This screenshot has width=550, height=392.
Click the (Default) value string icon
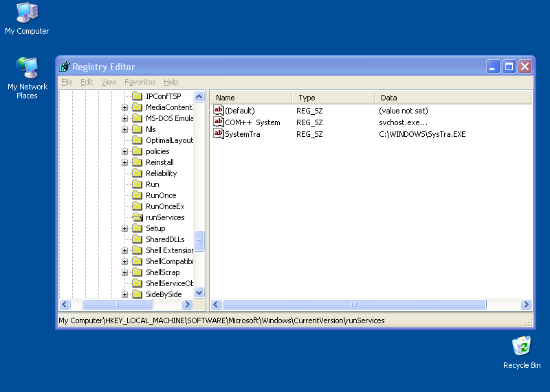pyautogui.click(x=219, y=110)
